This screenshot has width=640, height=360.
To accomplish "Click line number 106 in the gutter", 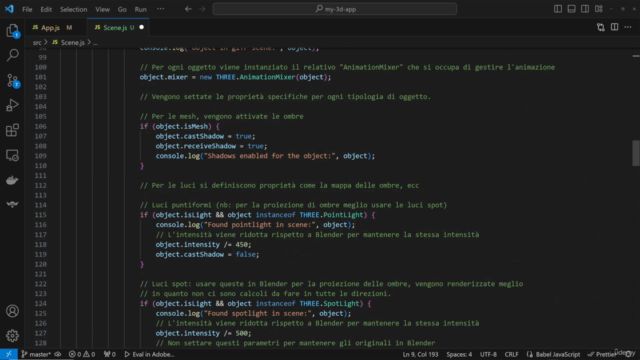I will [40, 127].
